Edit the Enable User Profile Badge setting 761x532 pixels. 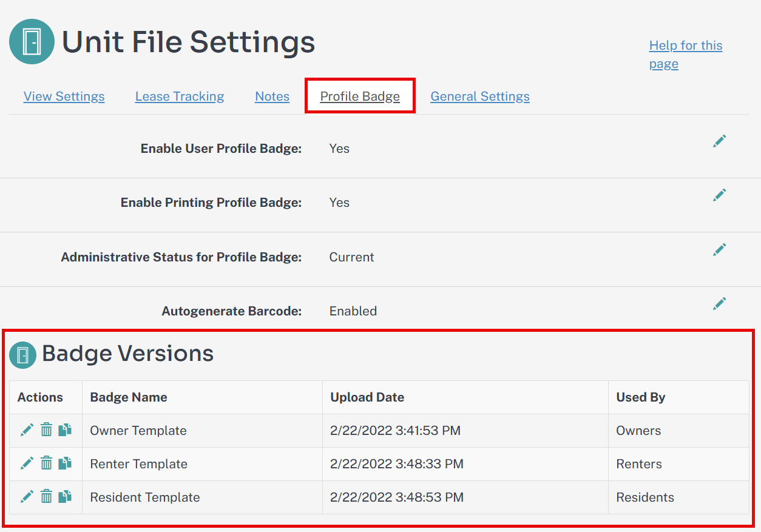point(719,141)
